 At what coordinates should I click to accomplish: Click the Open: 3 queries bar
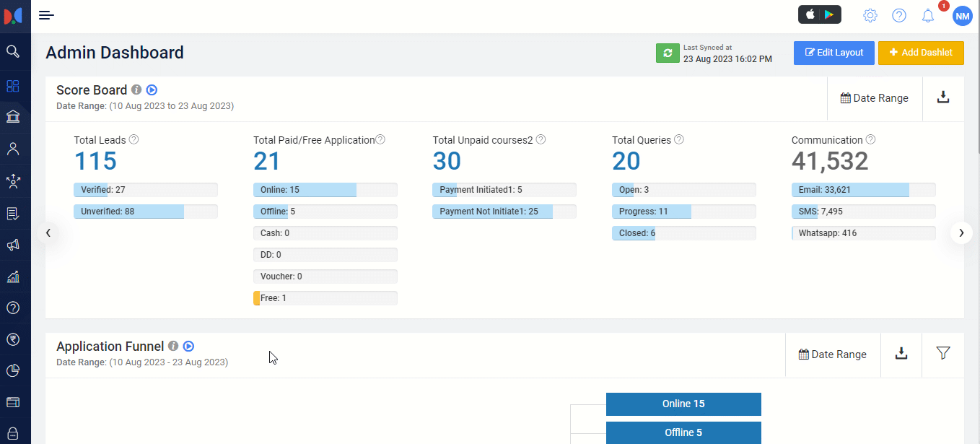coord(684,190)
